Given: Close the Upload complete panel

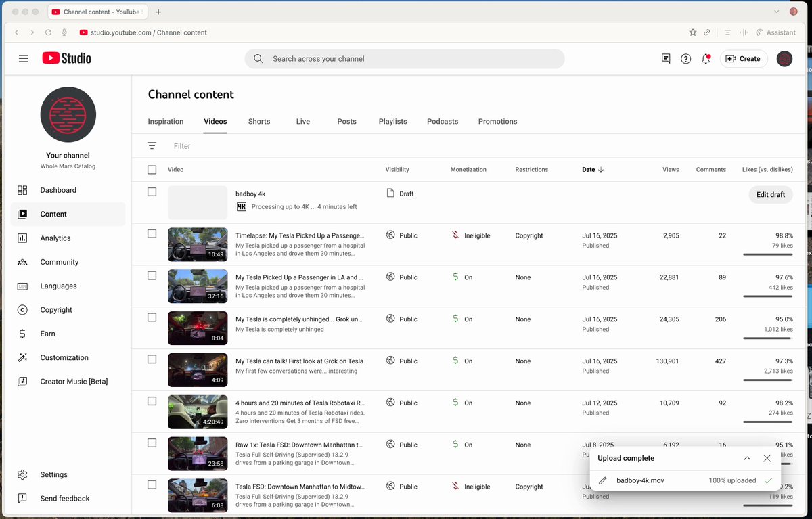Looking at the screenshot, I should pos(767,458).
